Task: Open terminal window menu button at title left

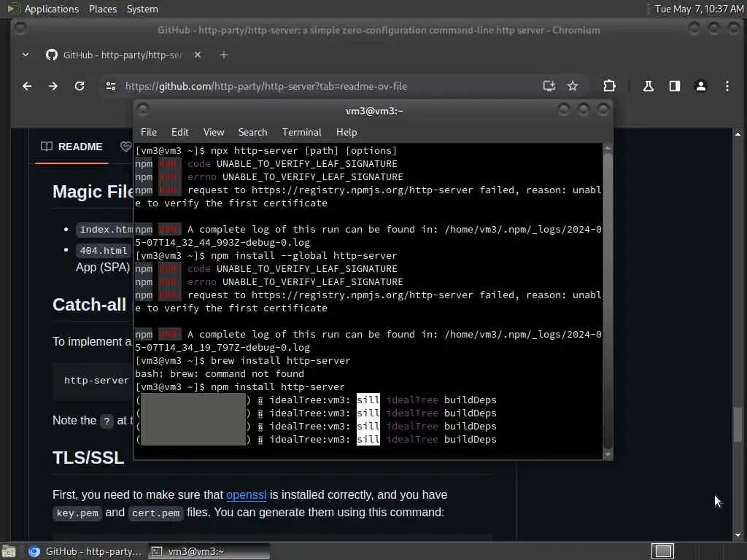Action: (143, 111)
